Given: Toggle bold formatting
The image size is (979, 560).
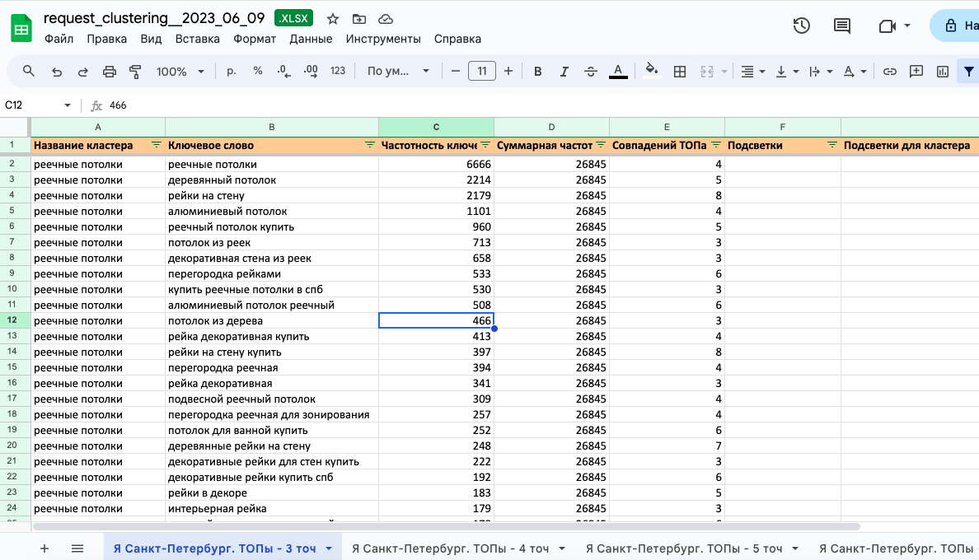Looking at the screenshot, I should [537, 72].
